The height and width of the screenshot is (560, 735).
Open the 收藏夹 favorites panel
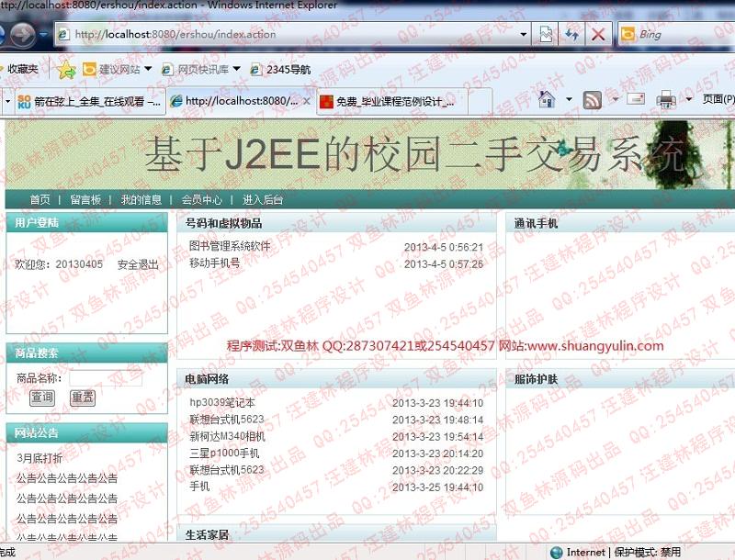point(18,69)
